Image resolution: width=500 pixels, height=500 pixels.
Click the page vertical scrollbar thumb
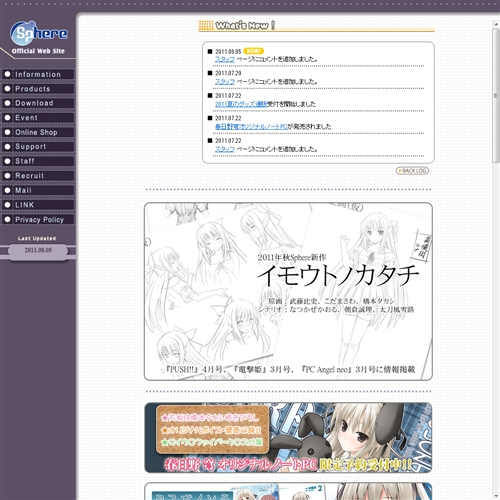(x=496, y=96)
